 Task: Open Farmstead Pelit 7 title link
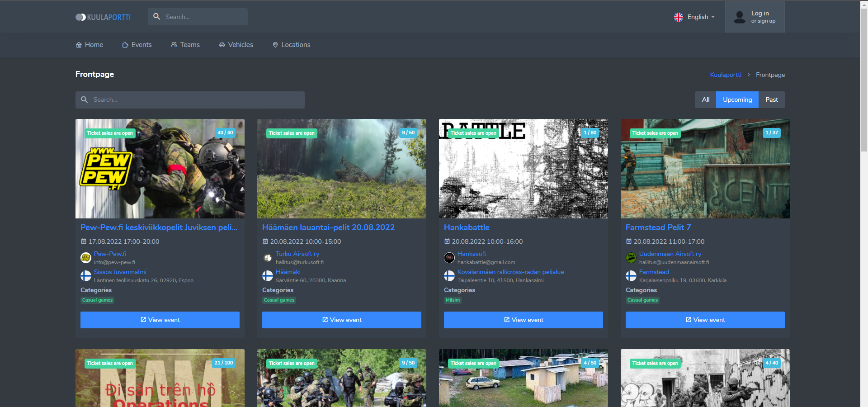(658, 227)
